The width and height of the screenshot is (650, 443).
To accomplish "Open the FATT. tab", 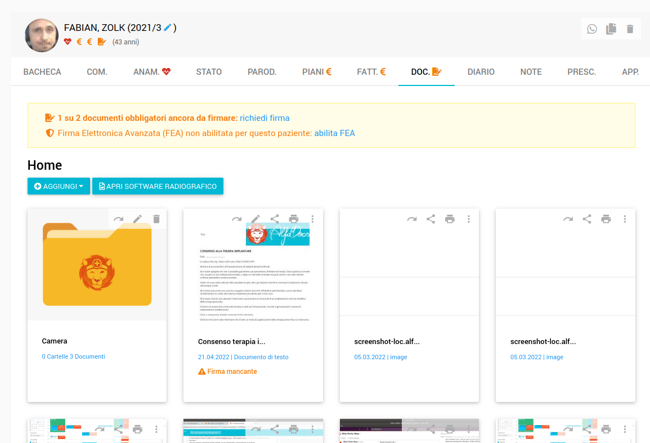I will (x=371, y=72).
